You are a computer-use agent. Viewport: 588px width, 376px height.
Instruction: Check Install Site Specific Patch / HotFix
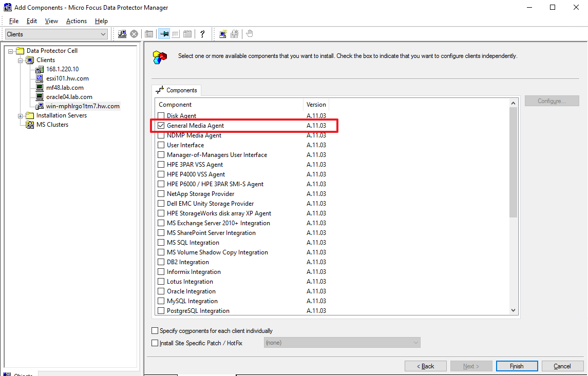pyautogui.click(x=155, y=343)
